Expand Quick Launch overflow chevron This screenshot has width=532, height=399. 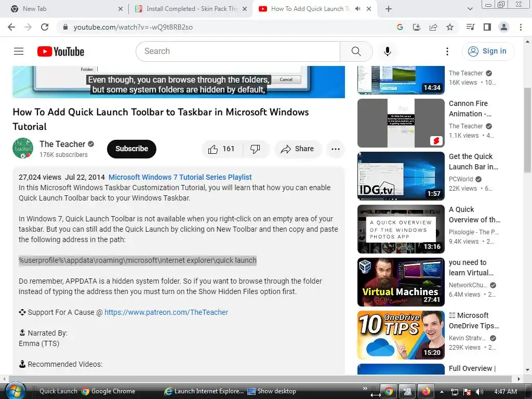[365, 389]
